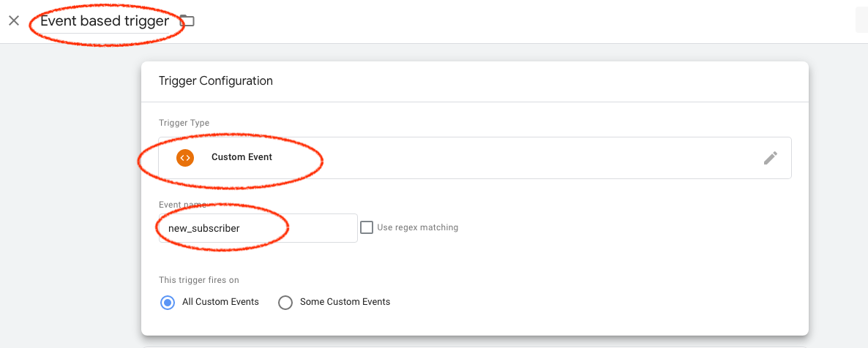Click the 'Use regex matching' label text

(417, 227)
